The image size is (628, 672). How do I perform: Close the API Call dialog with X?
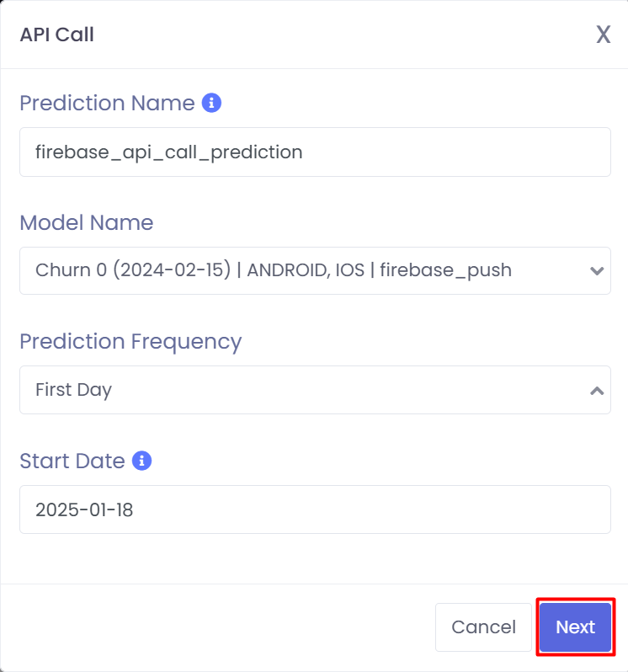603,35
